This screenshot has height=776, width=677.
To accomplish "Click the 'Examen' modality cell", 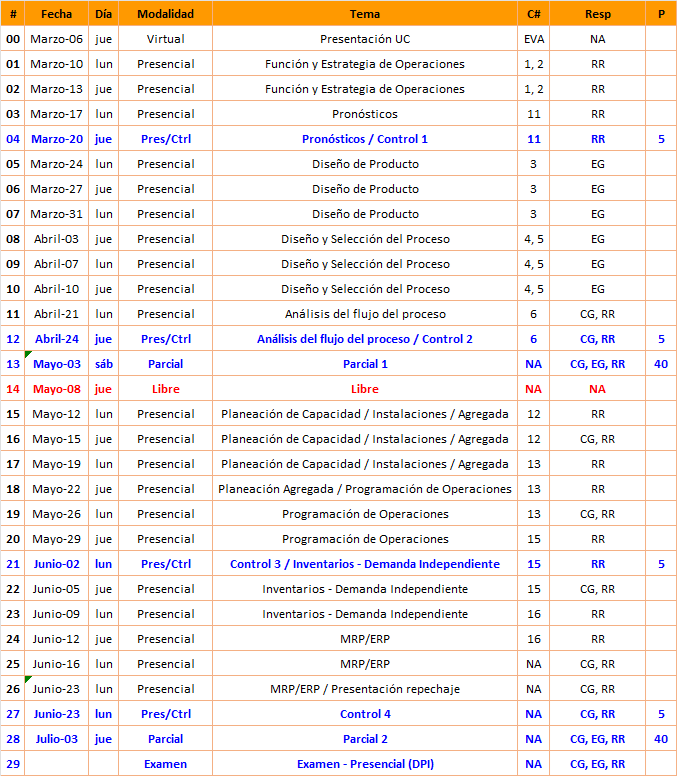I will 165,764.
